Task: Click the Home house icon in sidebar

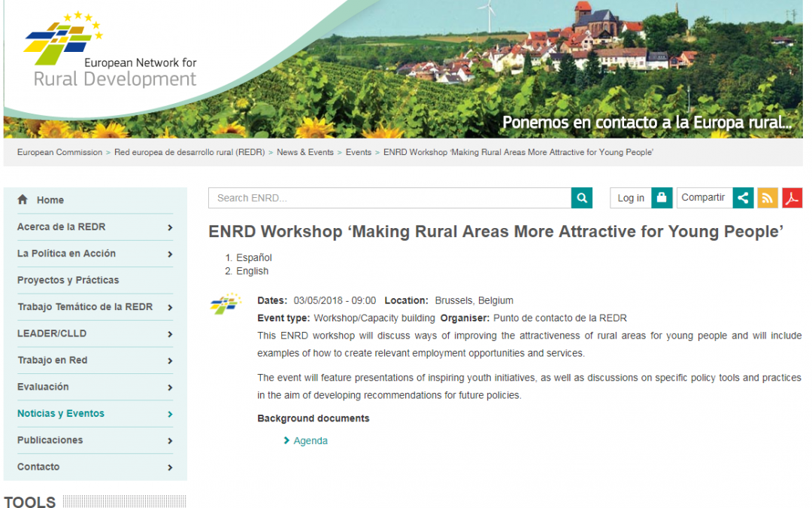Action: (x=23, y=199)
